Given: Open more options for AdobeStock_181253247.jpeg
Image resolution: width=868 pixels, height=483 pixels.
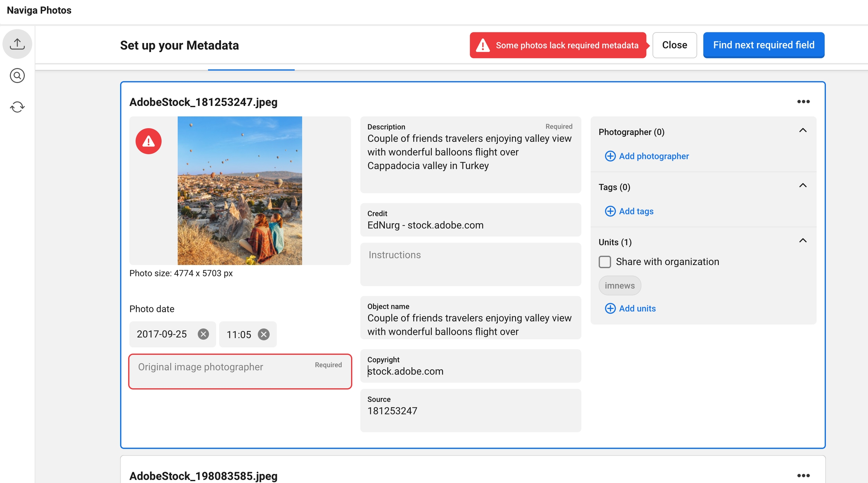Looking at the screenshot, I should click(x=803, y=102).
